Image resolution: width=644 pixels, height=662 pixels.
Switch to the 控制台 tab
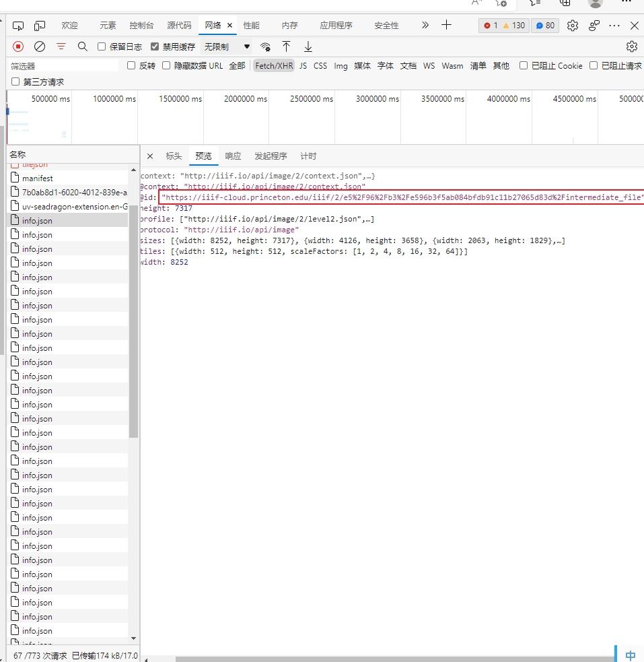[141, 26]
